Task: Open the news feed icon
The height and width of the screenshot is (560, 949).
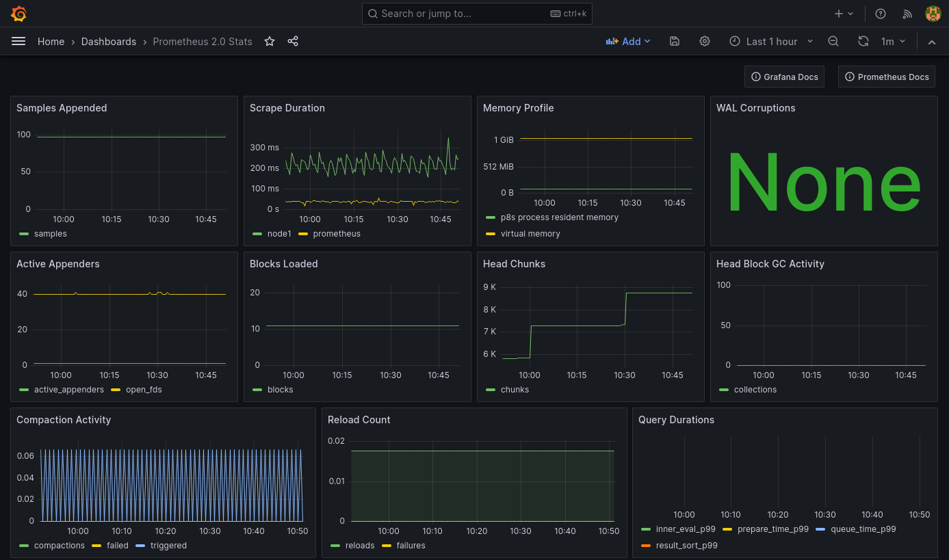Action: point(907,14)
